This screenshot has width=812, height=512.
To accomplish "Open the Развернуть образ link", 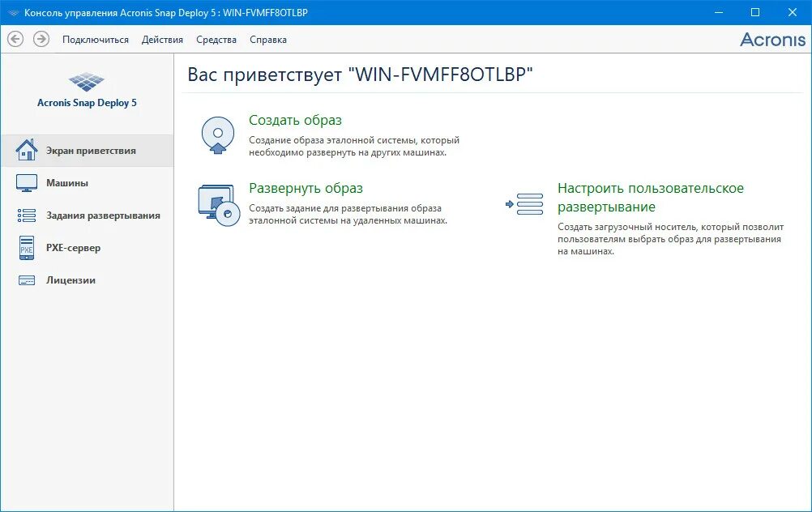I will tap(306, 189).
